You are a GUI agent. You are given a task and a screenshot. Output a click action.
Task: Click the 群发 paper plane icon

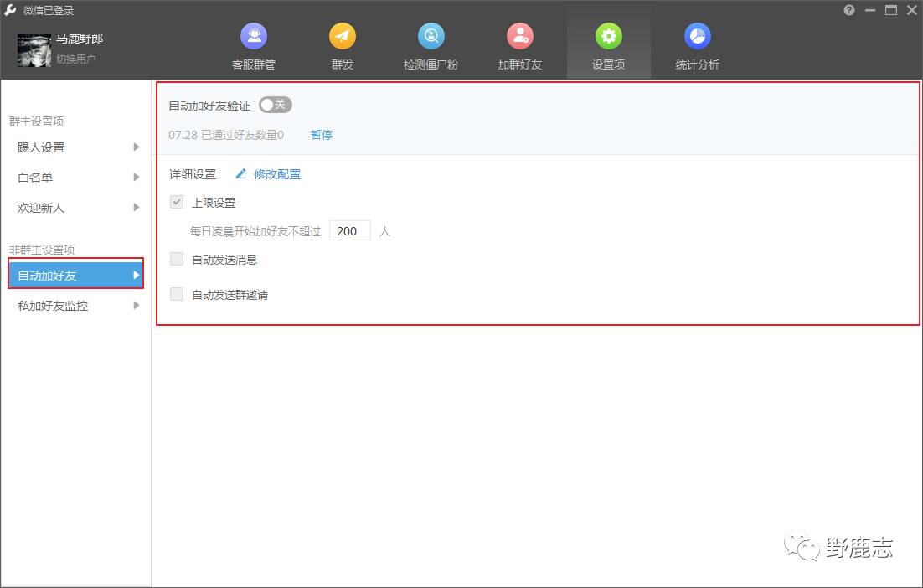click(342, 37)
